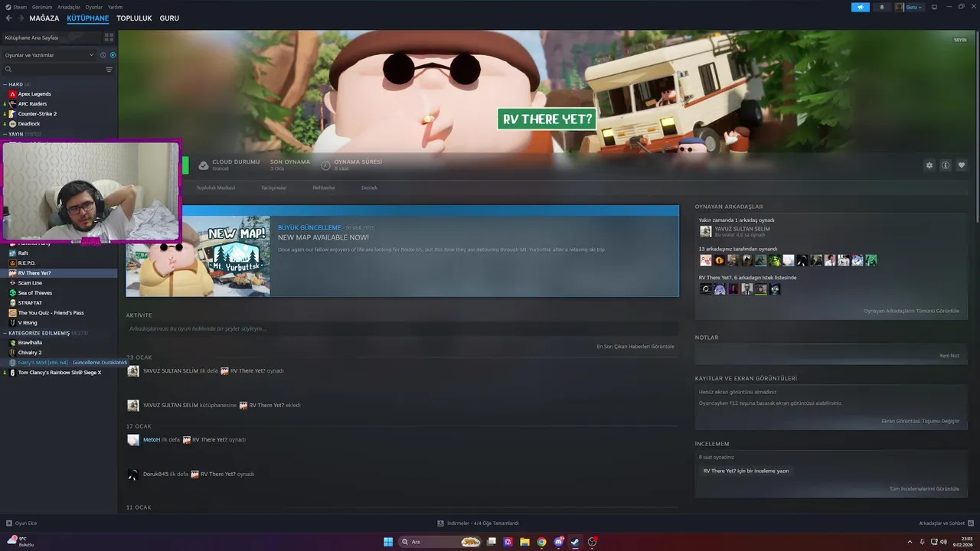Open MetoH profile link
This screenshot has height=551, width=980.
tap(152, 440)
